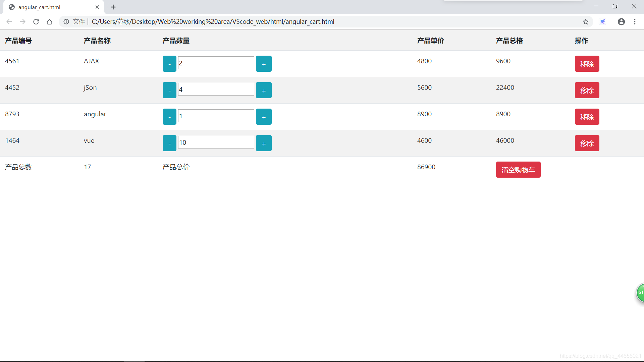The image size is (644, 362).
Task: Click the 清空购物车 clear cart button
Action: tap(518, 170)
